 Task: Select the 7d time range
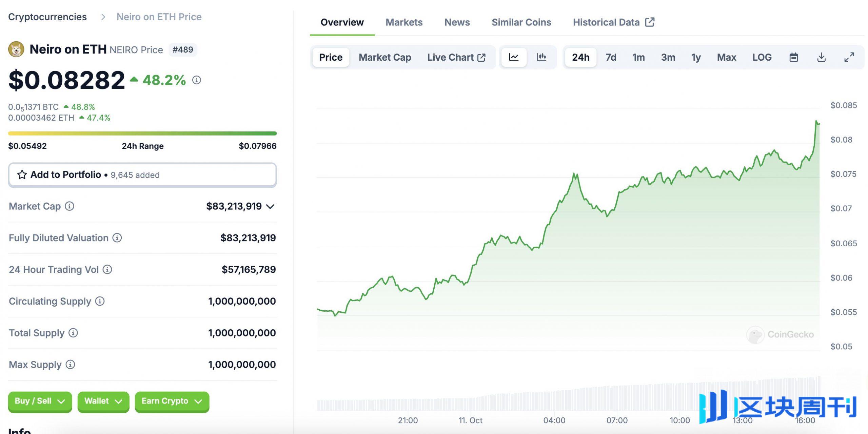click(x=611, y=57)
